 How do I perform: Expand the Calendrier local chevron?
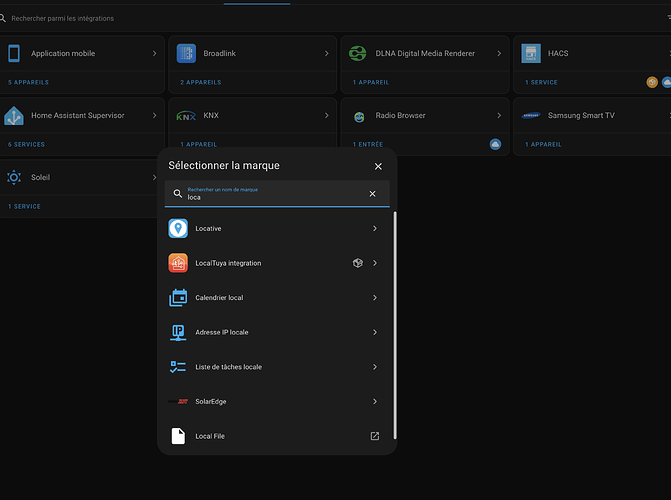tap(375, 298)
